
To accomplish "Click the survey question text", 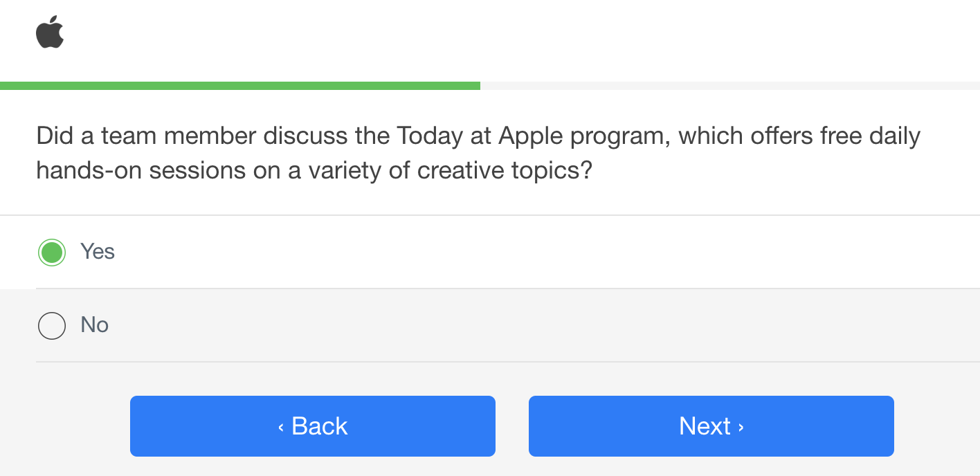I will coord(478,152).
